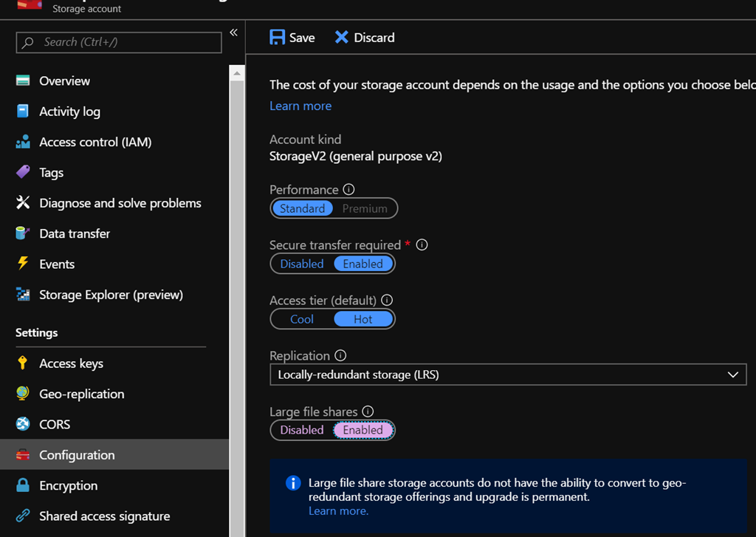Screen dimensions: 756x537
Task: Click the Access keys key icon
Action: 23,363
